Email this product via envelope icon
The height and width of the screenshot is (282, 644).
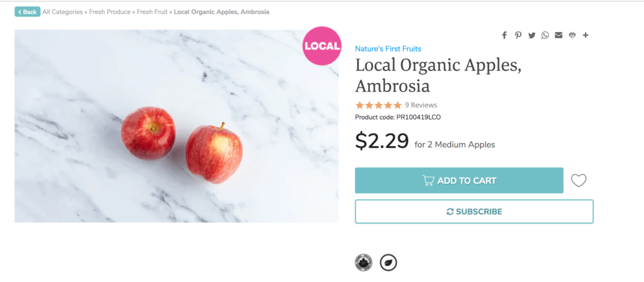click(x=558, y=35)
